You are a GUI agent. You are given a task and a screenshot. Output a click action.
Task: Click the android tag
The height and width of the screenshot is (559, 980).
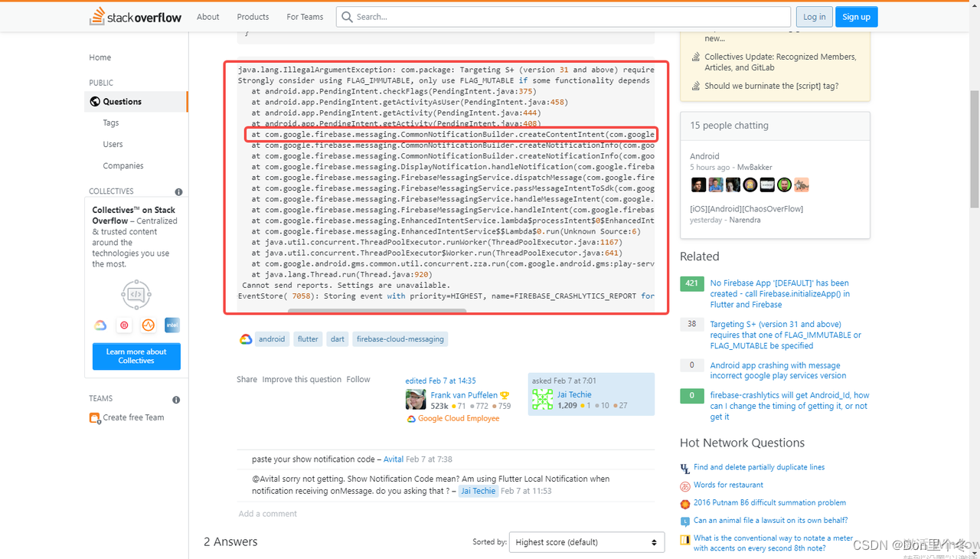272,339
